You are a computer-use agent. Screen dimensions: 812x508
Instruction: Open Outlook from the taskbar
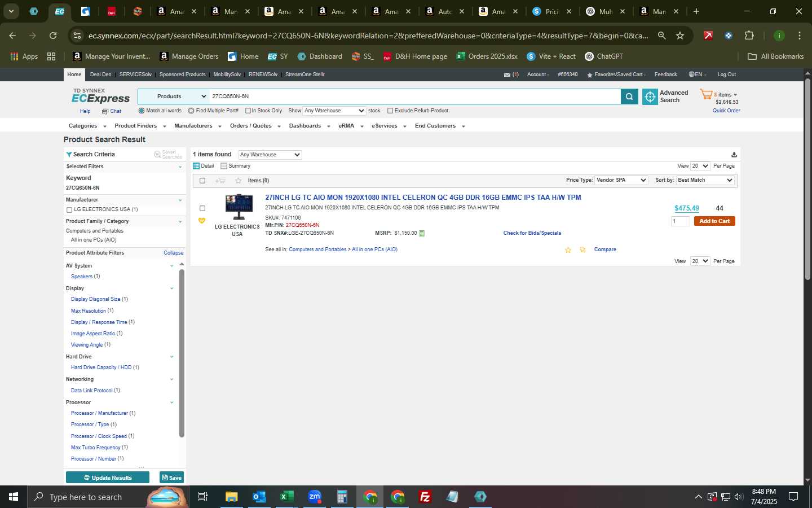pos(259,497)
